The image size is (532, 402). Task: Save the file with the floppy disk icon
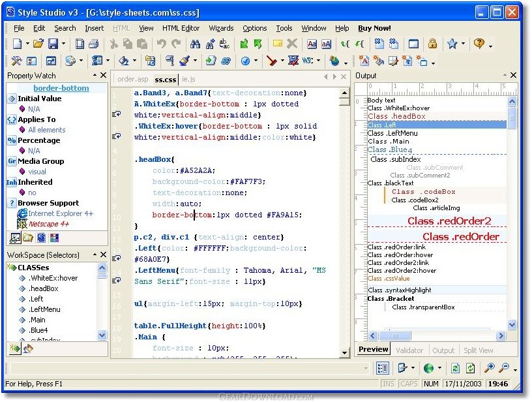pyautogui.click(x=53, y=44)
